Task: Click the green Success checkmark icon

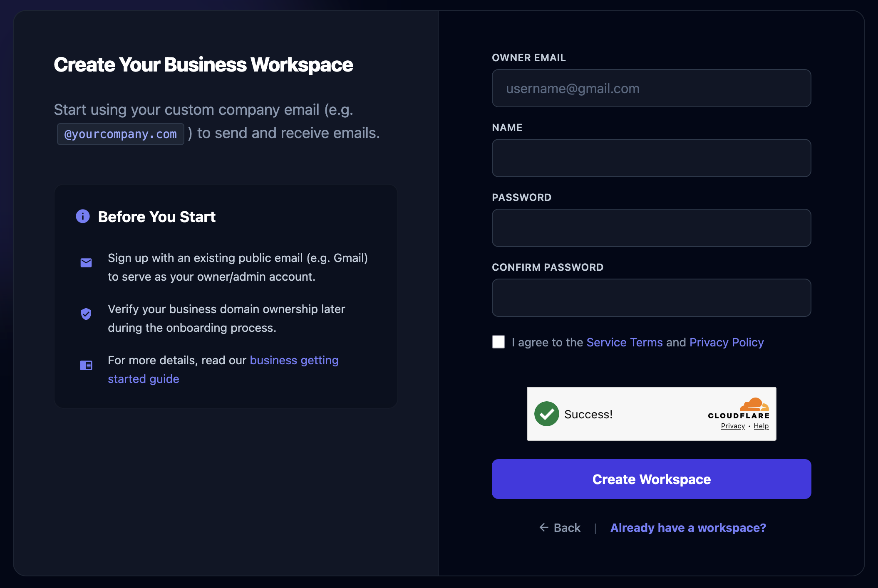Action: coord(547,414)
